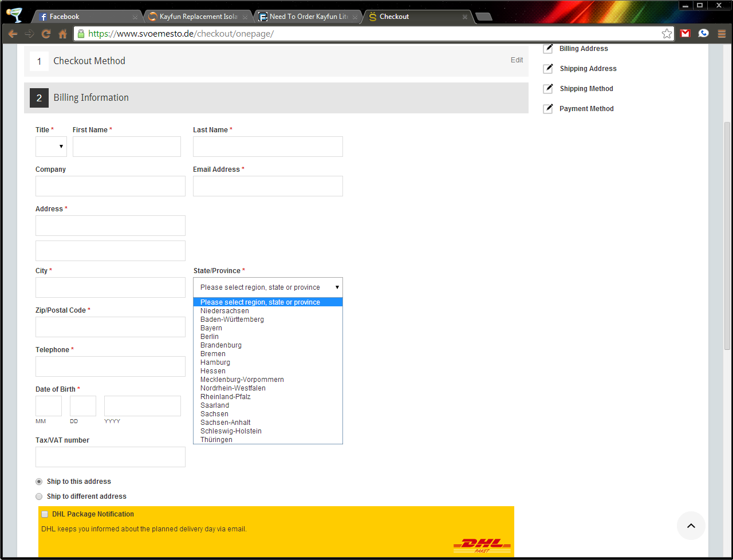Click Edit link for Checkout Method

tap(517, 60)
